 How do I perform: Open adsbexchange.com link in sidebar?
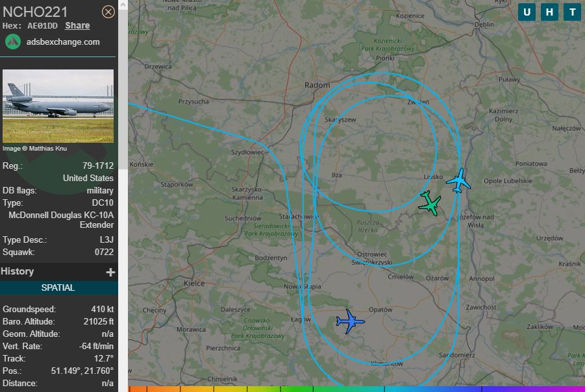tap(63, 42)
